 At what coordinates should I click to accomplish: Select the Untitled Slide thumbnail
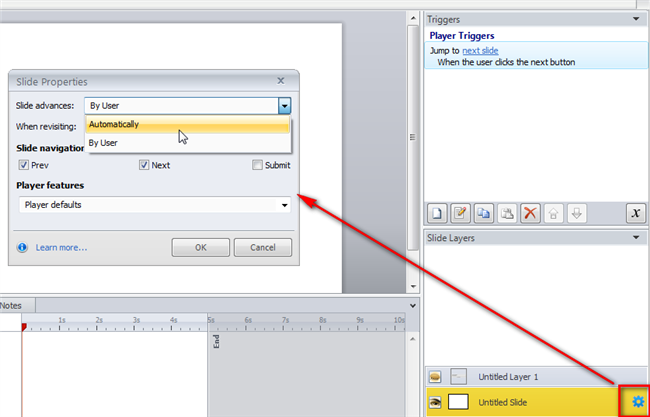(x=458, y=402)
